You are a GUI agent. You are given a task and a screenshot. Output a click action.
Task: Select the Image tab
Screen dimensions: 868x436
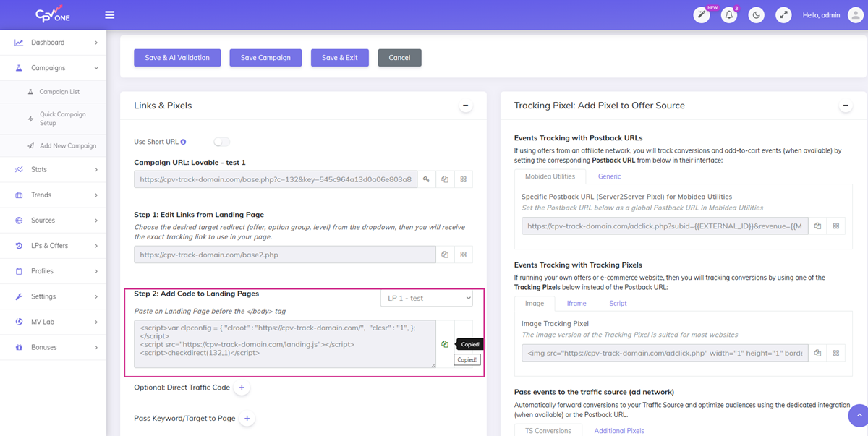pyautogui.click(x=535, y=304)
